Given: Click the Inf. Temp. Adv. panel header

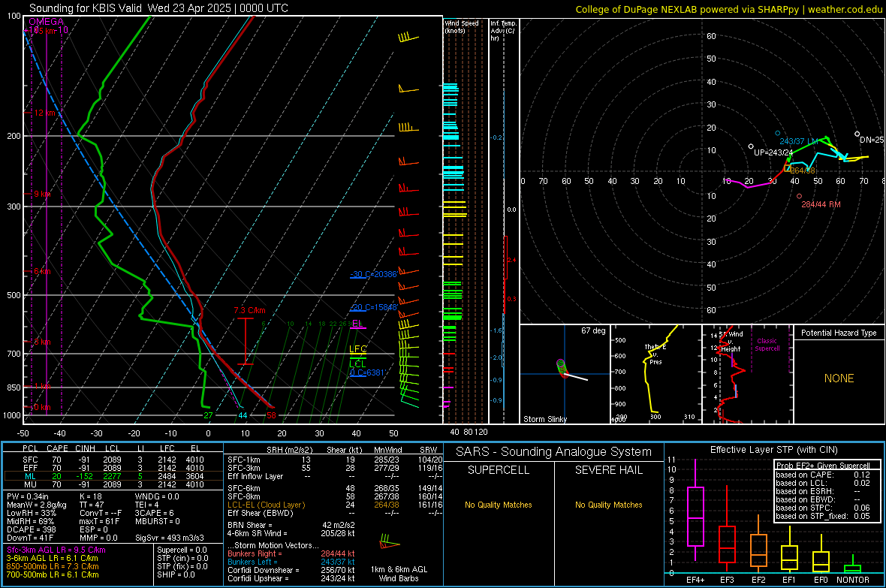Looking at the screenshot, I should (x=503, y=31).
